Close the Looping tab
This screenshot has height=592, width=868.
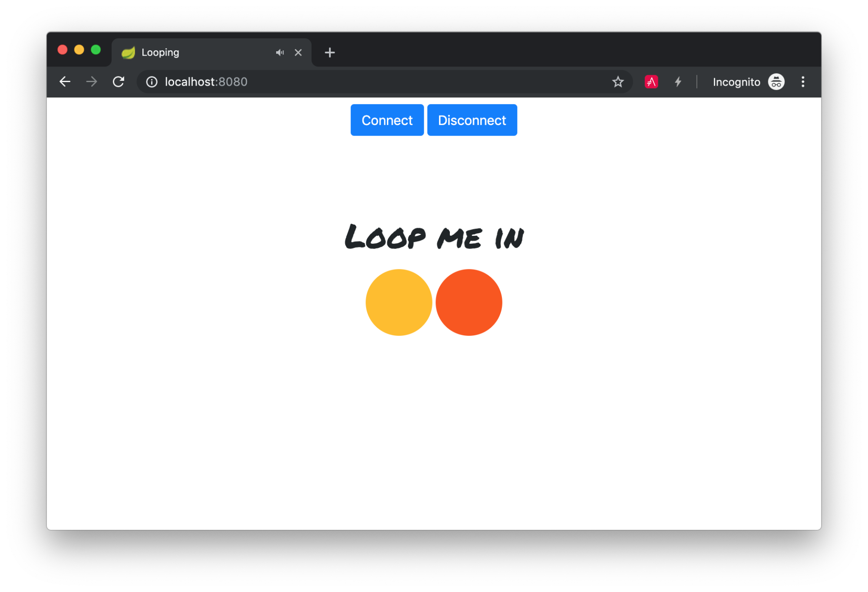pos(298,53)
